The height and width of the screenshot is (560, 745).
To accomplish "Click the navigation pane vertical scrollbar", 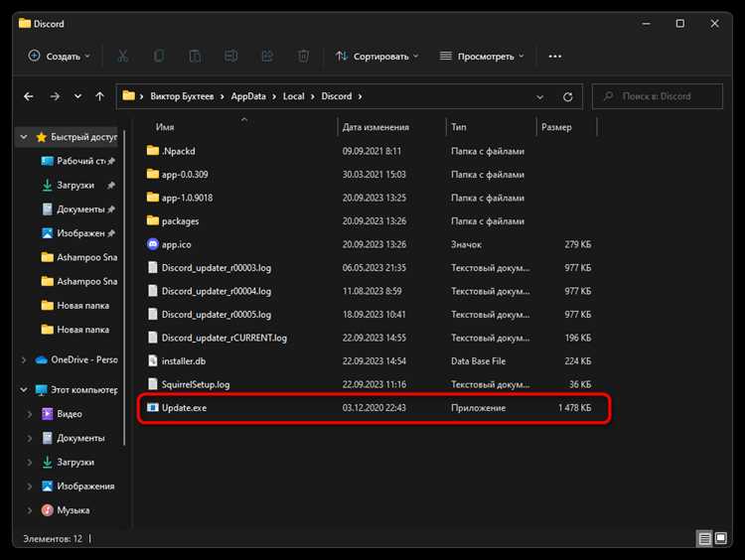I will point(124,288).
